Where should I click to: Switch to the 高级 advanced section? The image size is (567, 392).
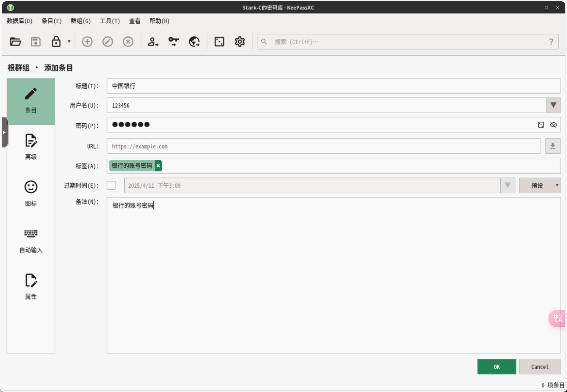click(x=31, y=147)
